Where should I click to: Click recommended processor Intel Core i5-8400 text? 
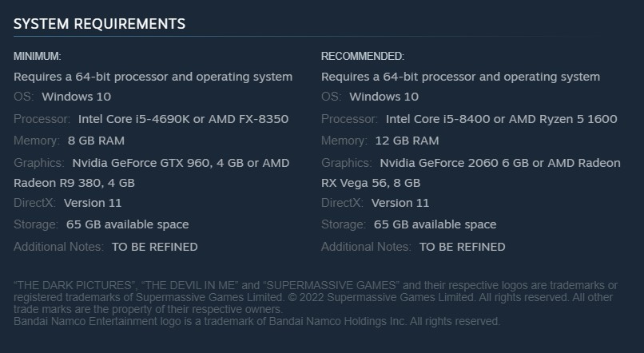438,119
